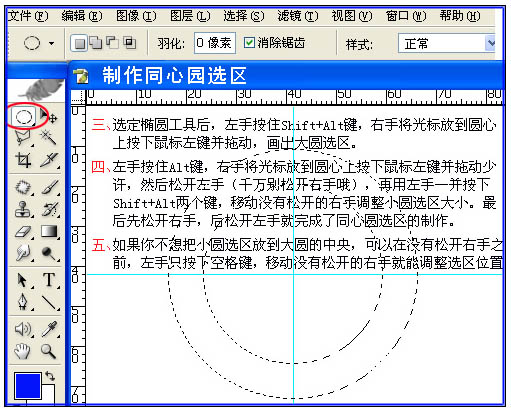Open the 编辑(E) menu
511x411 pixels.
pos(82,16)
